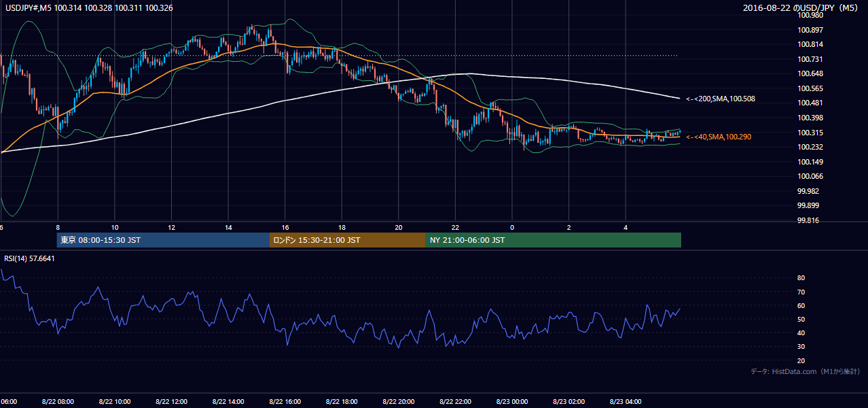
Task: Click the 8/23 00:00 date label
Action: [512, 402]
